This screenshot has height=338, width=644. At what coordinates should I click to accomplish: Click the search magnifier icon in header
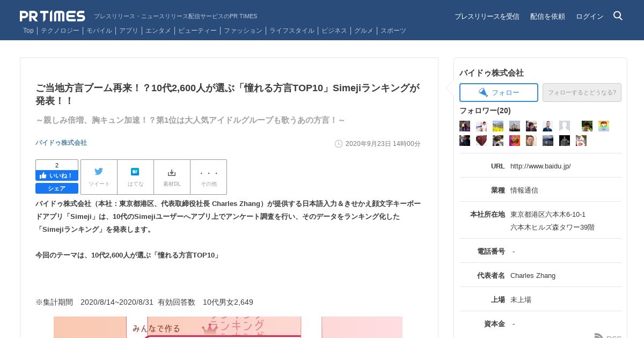[618, 16]
